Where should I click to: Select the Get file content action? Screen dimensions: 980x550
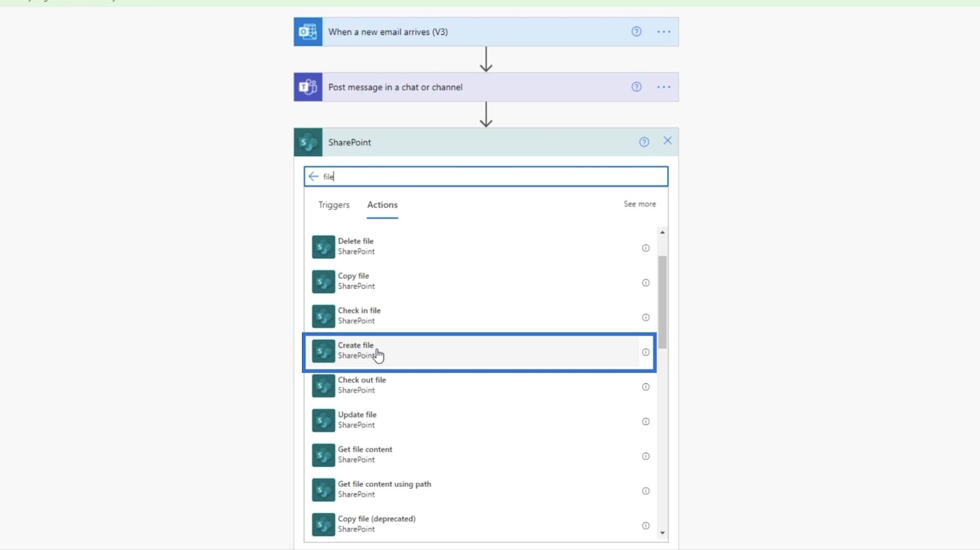[x=480, y=455]
